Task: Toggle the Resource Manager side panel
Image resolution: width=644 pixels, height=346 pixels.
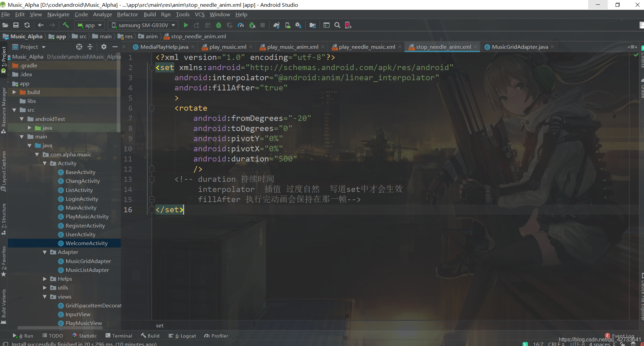Action: (x=4, y=110)
